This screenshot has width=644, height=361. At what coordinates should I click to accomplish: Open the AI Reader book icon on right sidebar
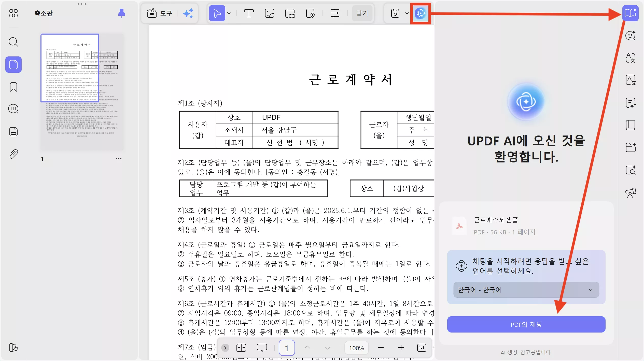point(631,13)
